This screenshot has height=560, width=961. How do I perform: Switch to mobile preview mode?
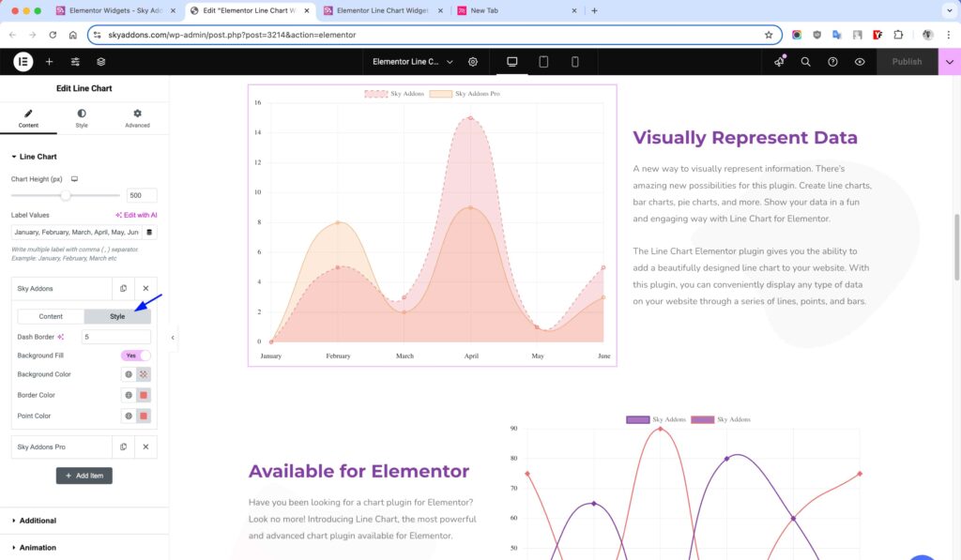tap(575, 62)
